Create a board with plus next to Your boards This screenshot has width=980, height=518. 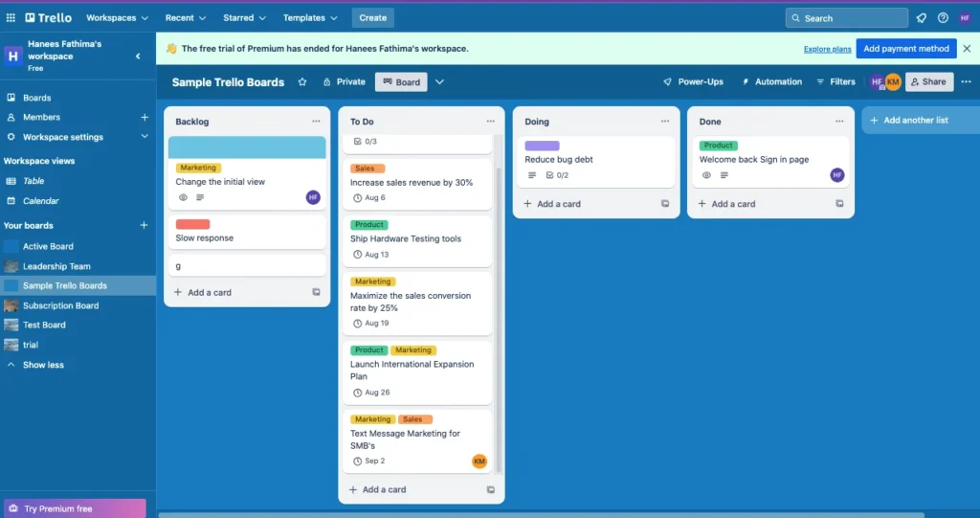click(x=144, y=225)
